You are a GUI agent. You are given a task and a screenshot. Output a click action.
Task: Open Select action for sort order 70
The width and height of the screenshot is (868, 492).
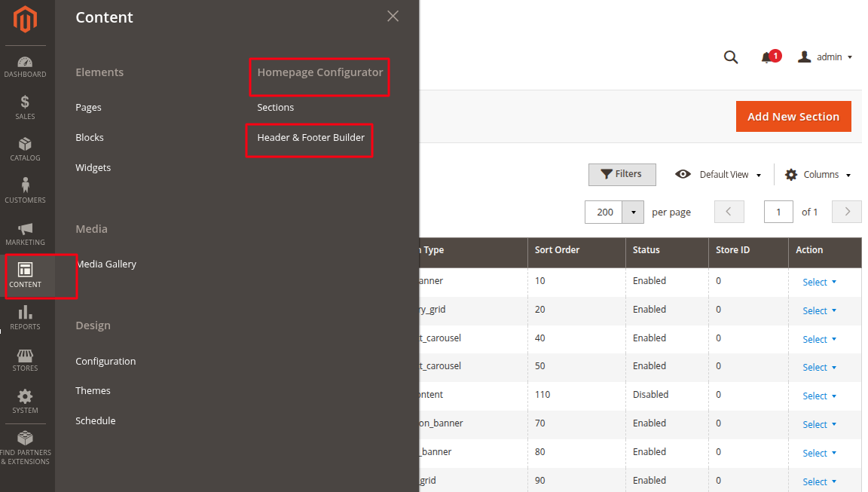[819, 424]
